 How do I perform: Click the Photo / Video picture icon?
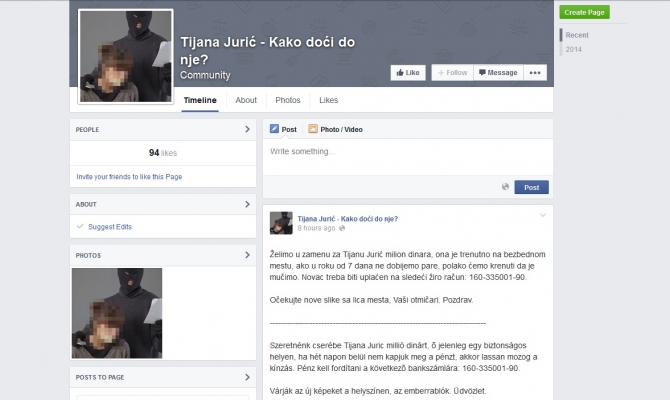pyautogui.click(x=313, y=129)
